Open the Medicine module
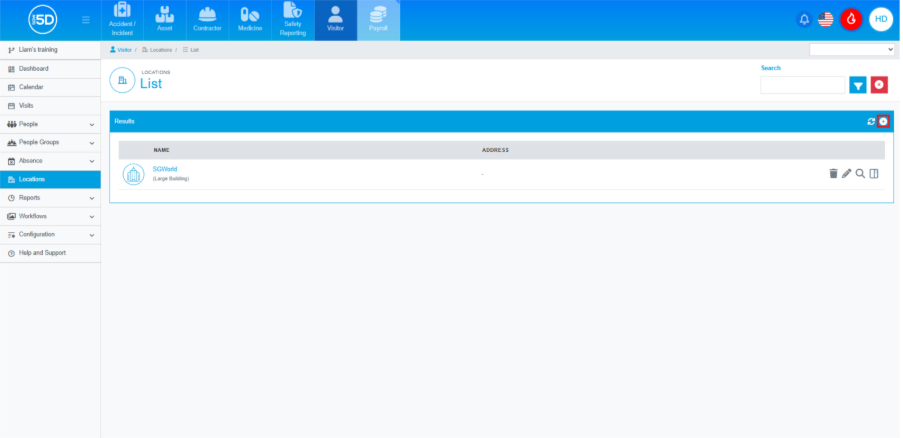 pos(250,20)
